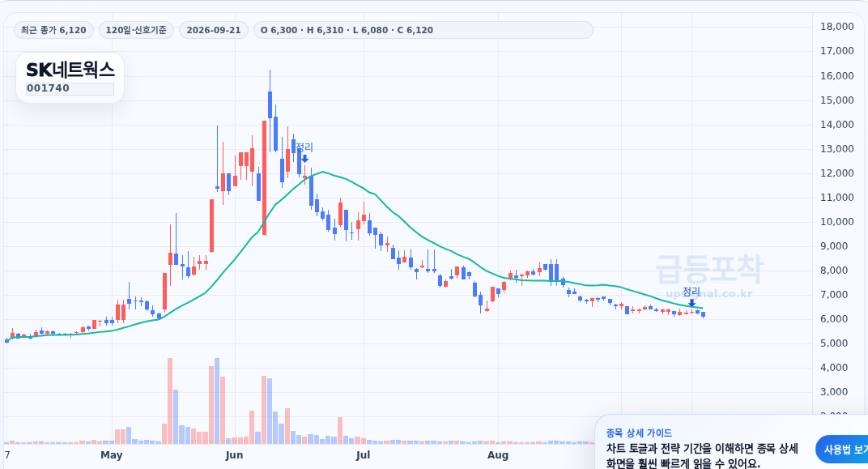Click the 120일·신호기준 pill
Image resolution: width=868 pixels, height=469 pixels.
[136, 30]
